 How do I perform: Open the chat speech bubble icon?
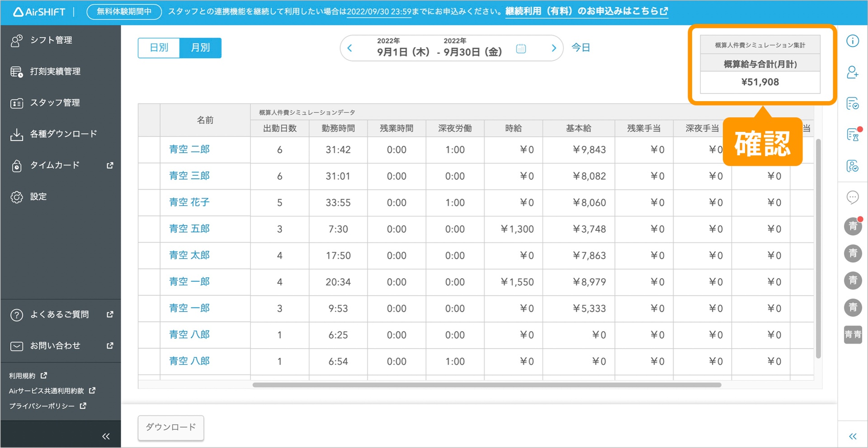coord(852,197)
